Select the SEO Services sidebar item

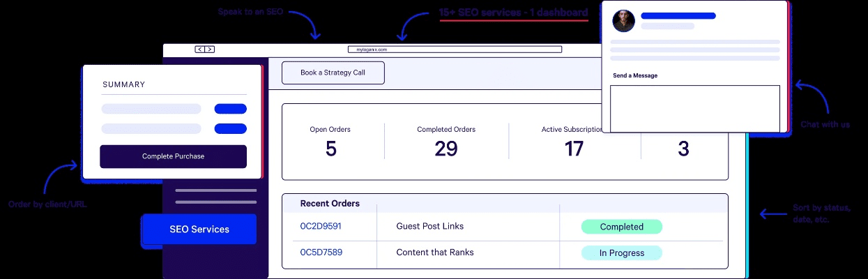[199, 229]
